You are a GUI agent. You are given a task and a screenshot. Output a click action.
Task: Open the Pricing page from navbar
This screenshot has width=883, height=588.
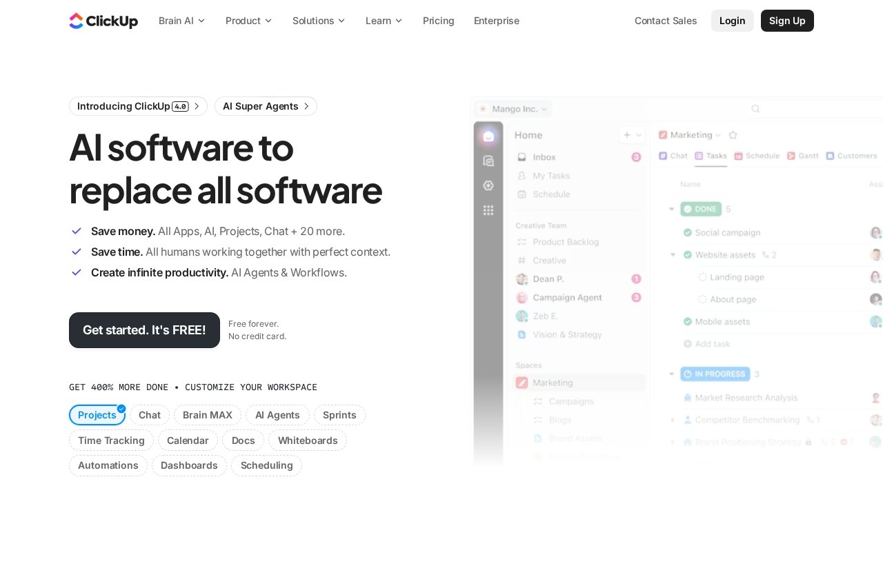pyautogui.click(x=438, y=21)
